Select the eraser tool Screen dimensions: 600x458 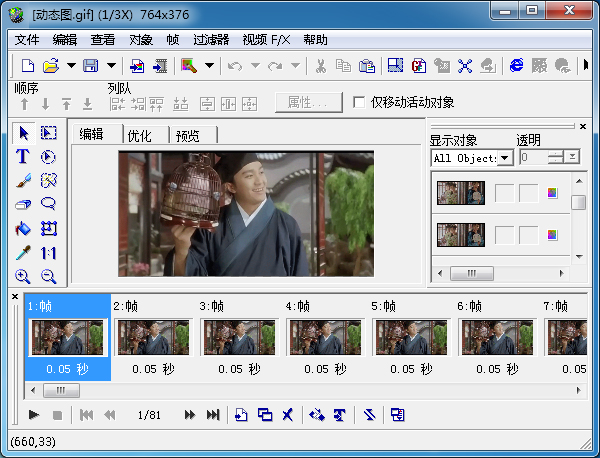click(23, 204)
